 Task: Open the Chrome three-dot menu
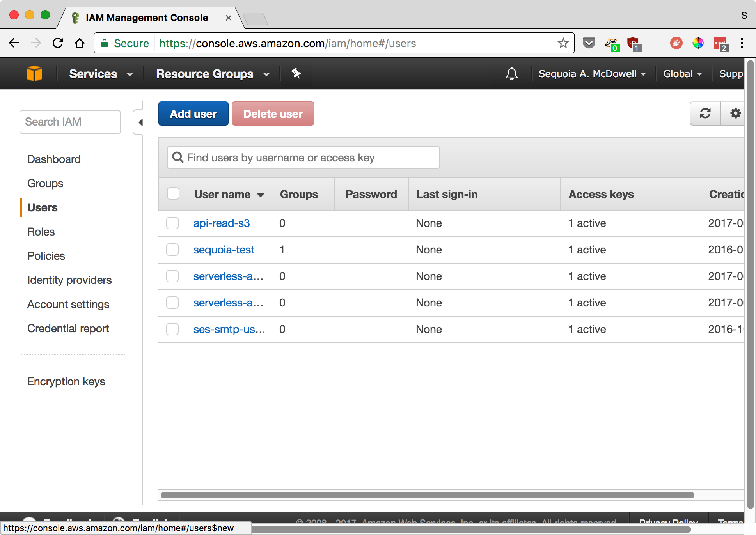point(742,43)
